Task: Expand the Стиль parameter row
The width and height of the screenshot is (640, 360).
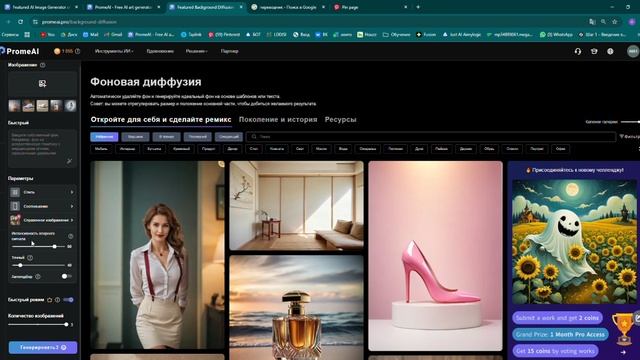Action: [42, 192]
